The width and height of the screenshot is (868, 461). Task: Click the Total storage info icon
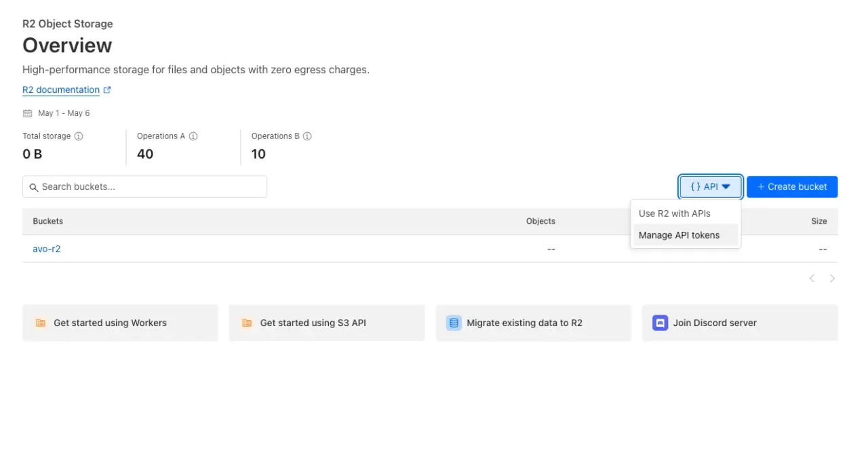coord(79,136)
